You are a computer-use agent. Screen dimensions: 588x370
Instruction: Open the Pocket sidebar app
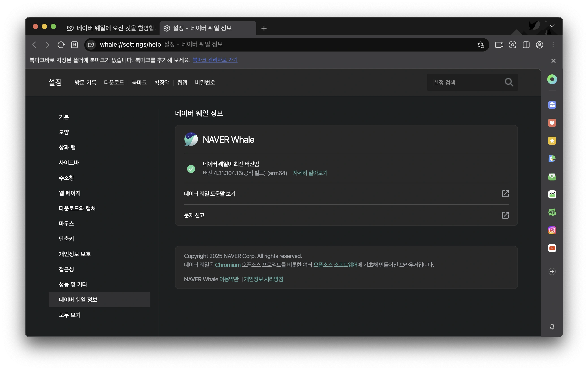coord(552,123)
